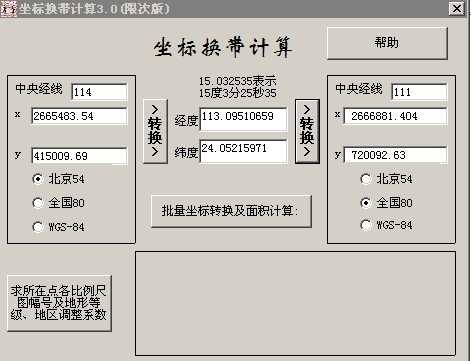
Task: Click the application icon in title bar
Action: [8, 8]
